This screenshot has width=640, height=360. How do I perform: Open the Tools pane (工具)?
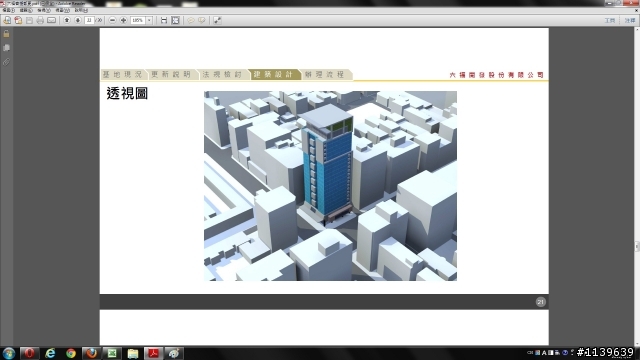click(610, 20)
